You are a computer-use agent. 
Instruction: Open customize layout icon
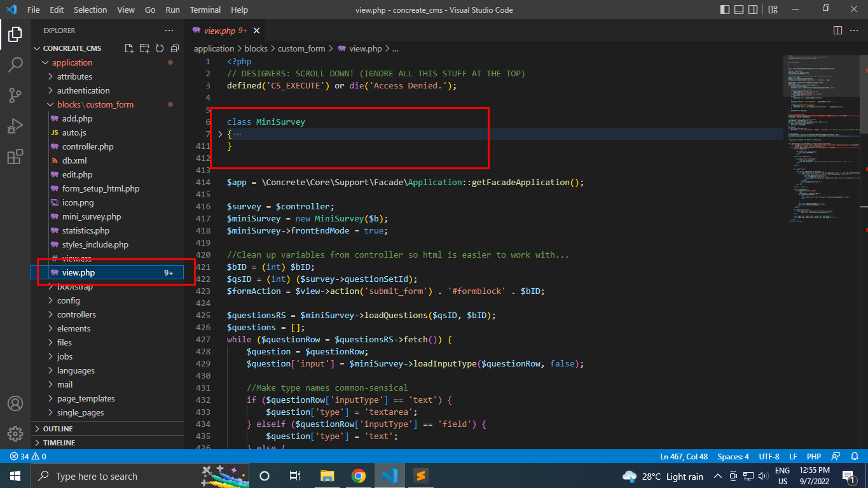773,10
